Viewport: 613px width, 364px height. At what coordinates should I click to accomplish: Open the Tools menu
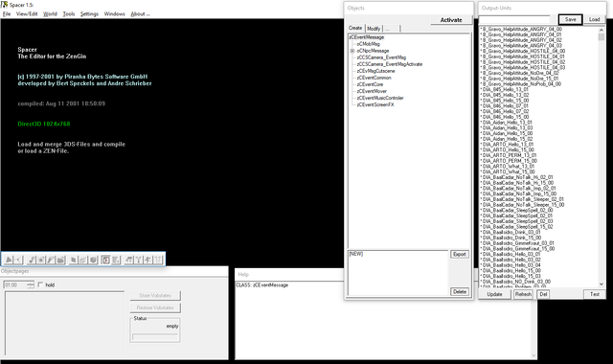click(x=69, y=14)
